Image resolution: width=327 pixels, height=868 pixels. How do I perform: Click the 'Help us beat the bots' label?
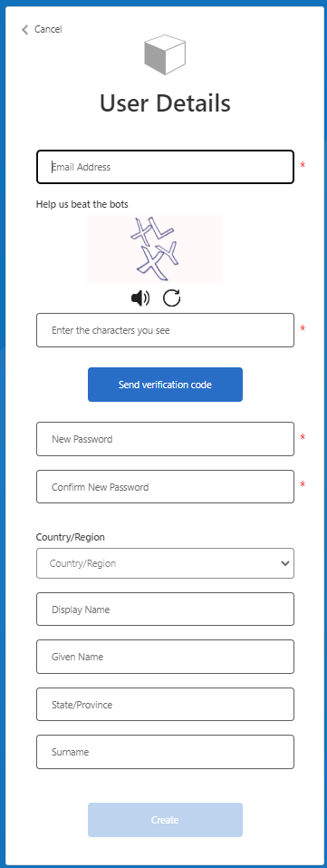[x=82, y=204]
